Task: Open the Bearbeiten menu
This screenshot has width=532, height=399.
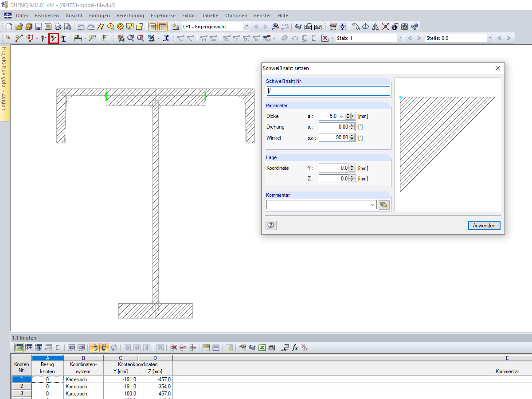Action: click(47, 16)
